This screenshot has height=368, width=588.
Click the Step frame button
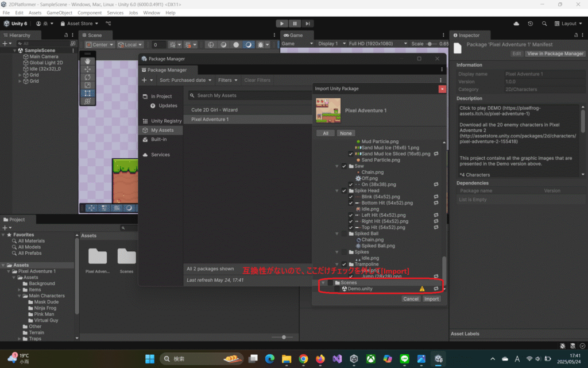[308, 23]
